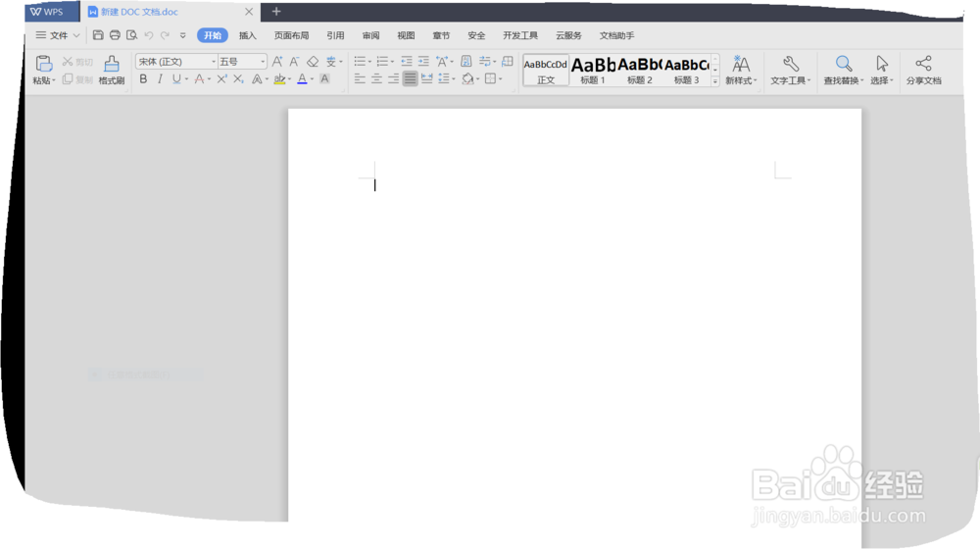Viewport: 980px width, 549px height.
Task: Open the font name dropdown 宋体 (正文)
Action: click(x=213, y=62)
